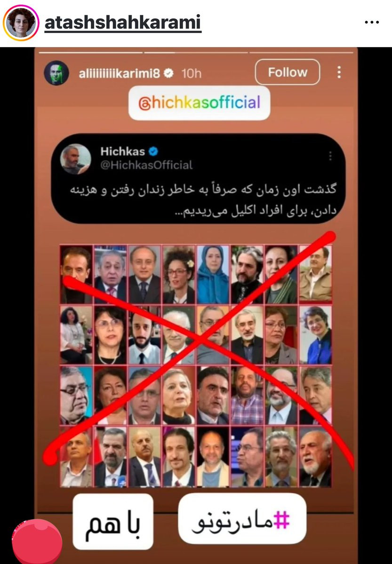The width and height of the screenshot is (392, 564).
Task: Open the atashshahkarami username link
Action: pyautogui.click(x=123, y=22)
